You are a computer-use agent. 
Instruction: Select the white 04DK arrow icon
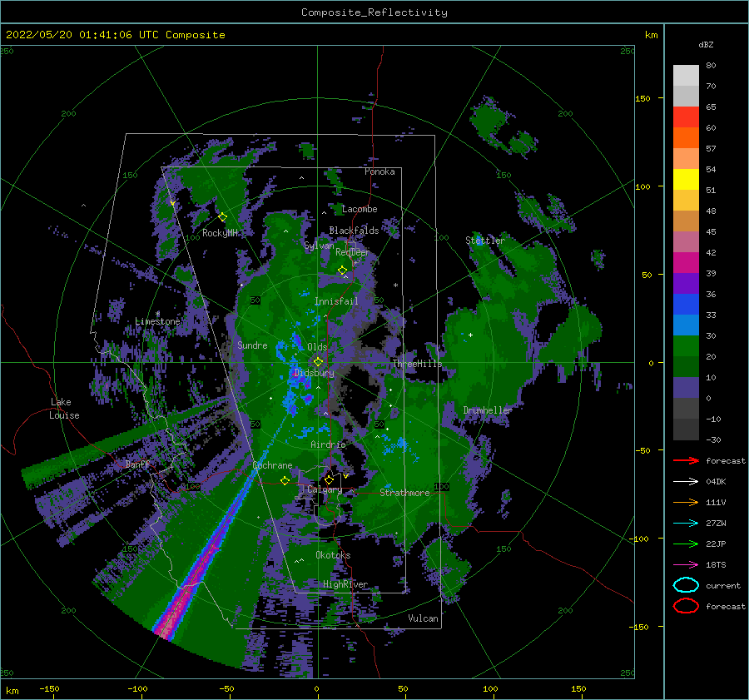[686, 482]
